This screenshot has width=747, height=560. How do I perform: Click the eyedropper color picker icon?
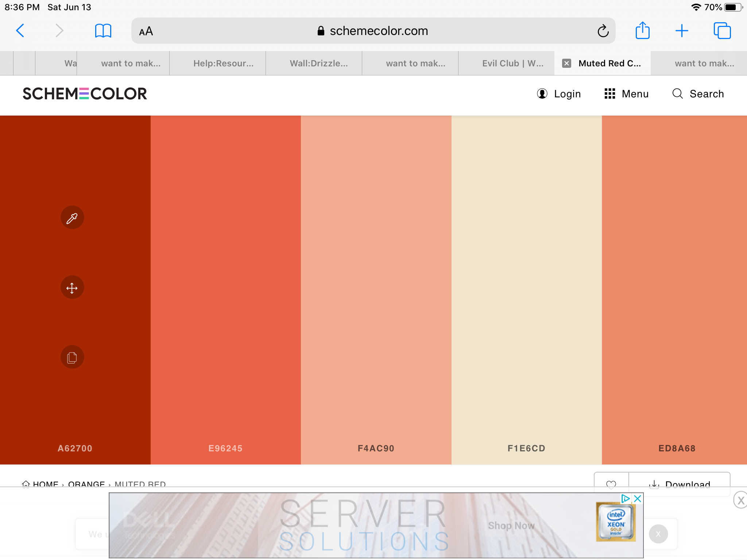click(x=72, y=218)
